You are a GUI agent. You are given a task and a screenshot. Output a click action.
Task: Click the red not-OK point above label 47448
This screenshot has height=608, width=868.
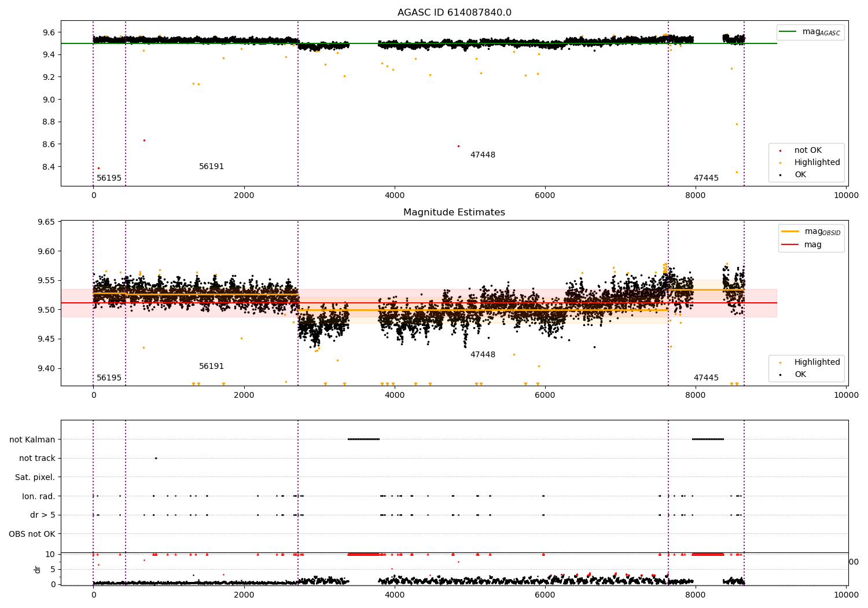(458, 146)
